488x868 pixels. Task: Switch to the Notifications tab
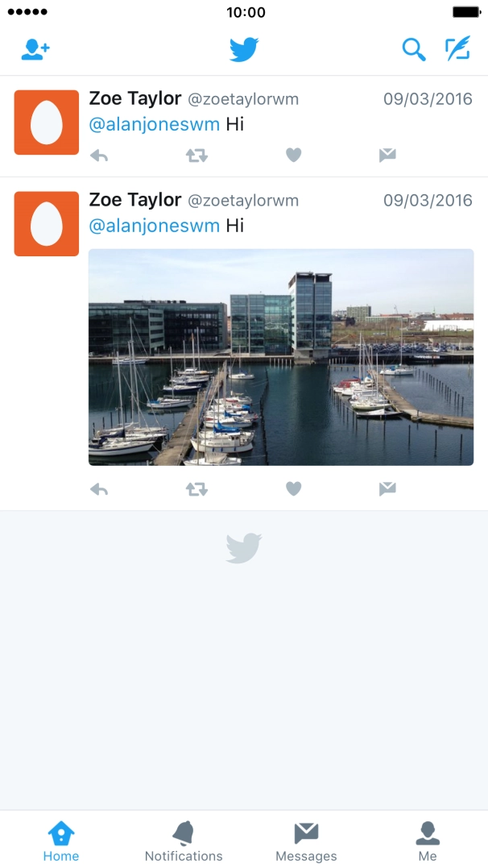point(183,838)
